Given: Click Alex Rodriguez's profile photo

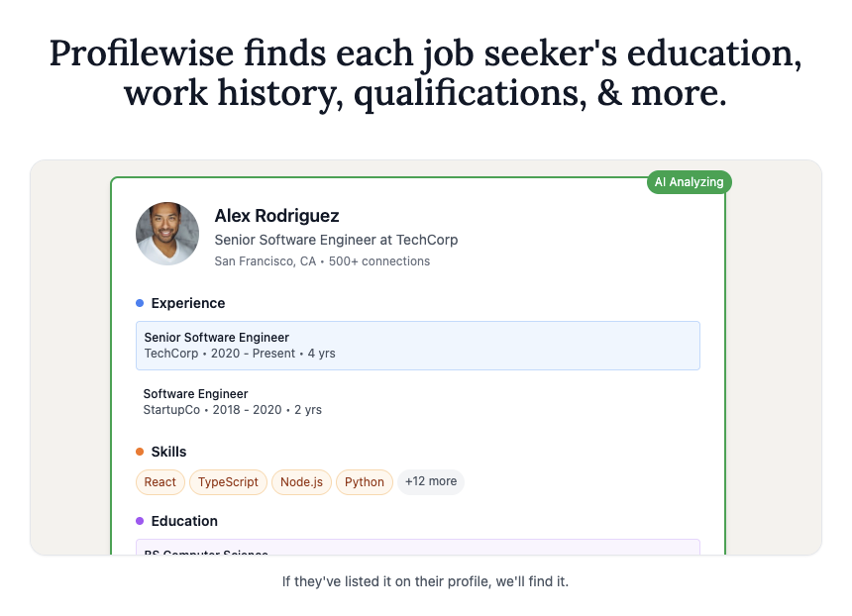Looking at the screenshot, I should click(167, 234).
